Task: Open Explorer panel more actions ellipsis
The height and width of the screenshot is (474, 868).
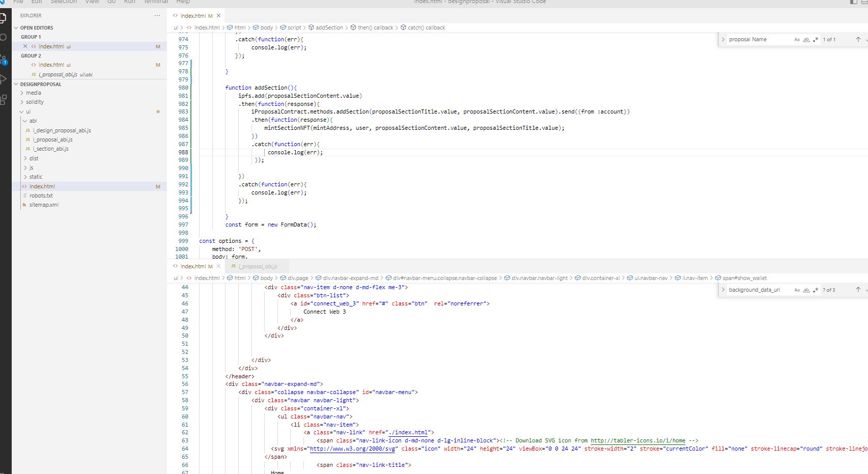Action: click(x=157, y=16)
